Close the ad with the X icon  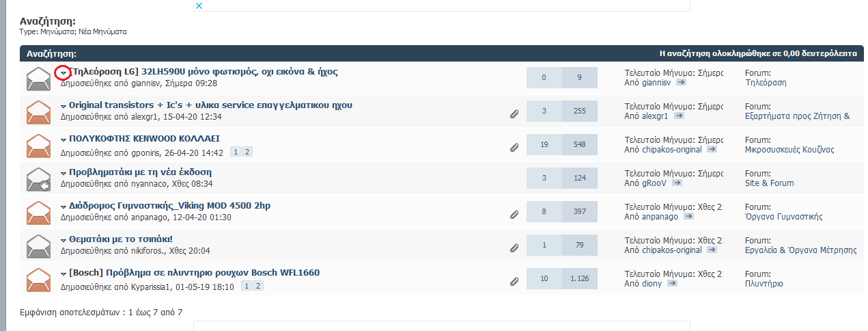pos(199,5)
